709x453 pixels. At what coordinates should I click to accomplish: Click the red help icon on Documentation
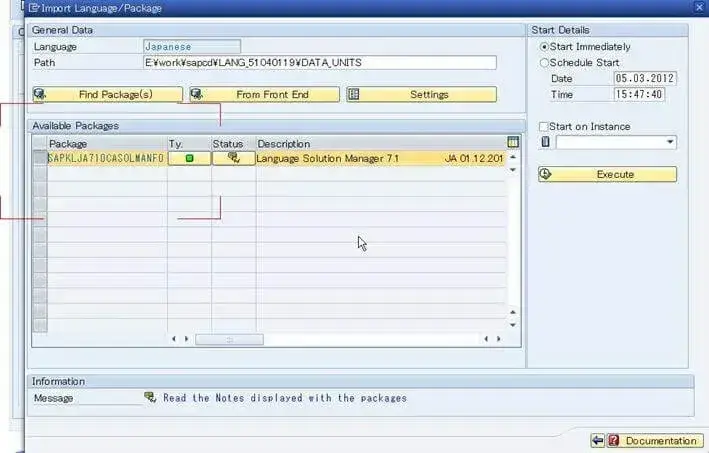point(614,440)
